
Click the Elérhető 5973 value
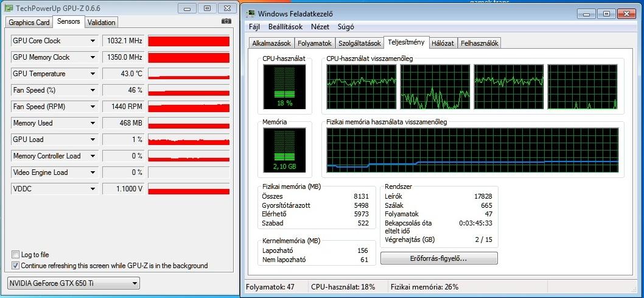pos(361,214)
